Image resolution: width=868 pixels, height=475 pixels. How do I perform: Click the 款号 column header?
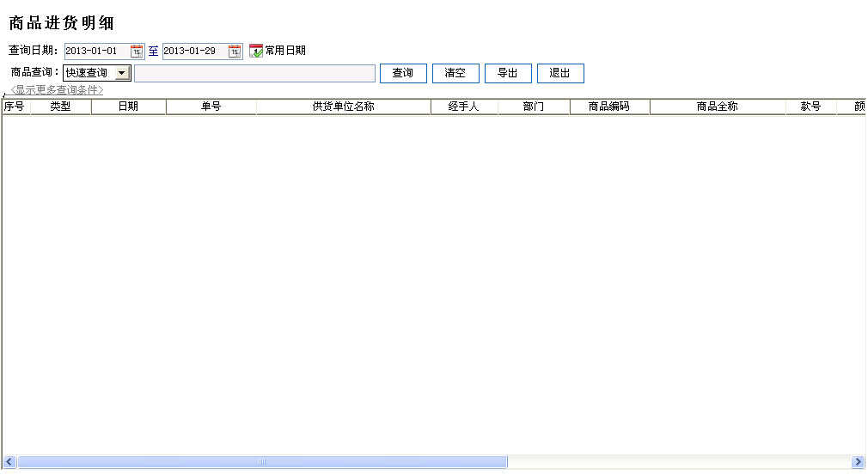tap(811, 107)
